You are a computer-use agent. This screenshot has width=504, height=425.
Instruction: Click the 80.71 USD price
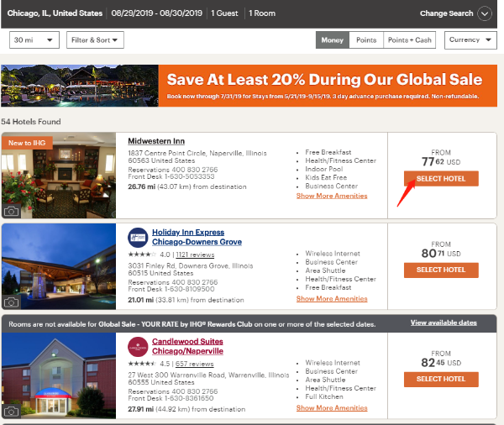441,254
